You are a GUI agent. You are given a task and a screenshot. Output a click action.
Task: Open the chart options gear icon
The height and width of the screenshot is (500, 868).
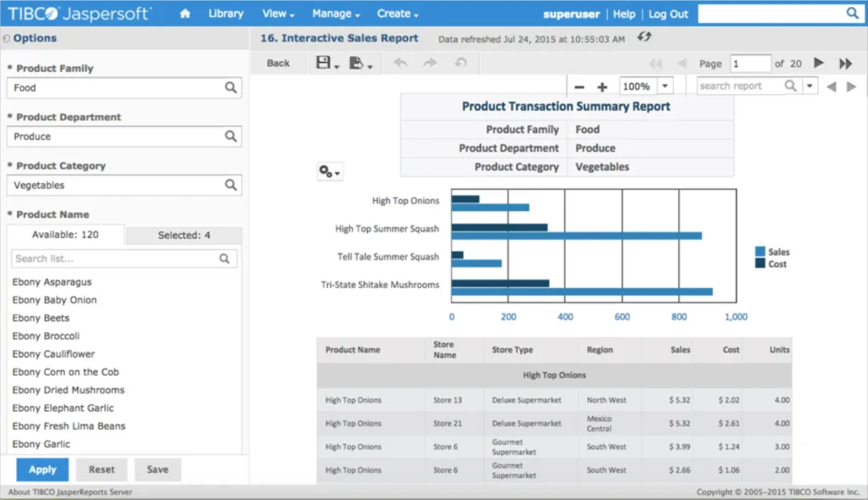click(x=330, y=172)
